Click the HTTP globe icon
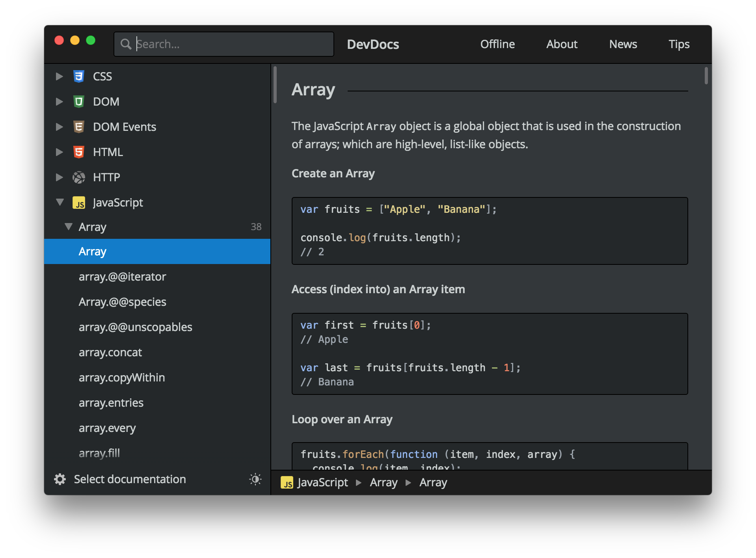Screen dimensions: 756x558 pos(79,177)
